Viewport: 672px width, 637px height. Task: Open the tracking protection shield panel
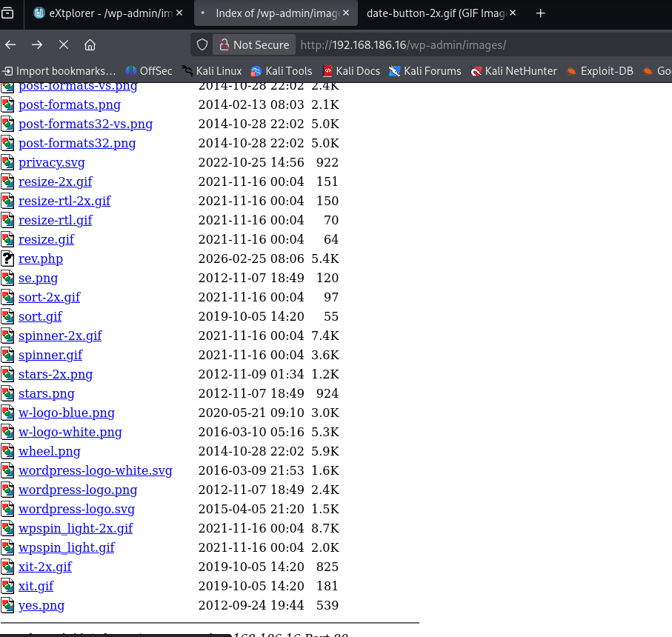pyautogui.click(x=201, y=44)
